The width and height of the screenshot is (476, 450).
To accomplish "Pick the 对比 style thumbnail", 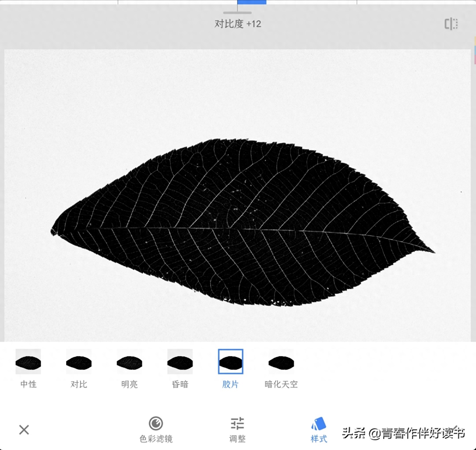I will coord(79,362).
